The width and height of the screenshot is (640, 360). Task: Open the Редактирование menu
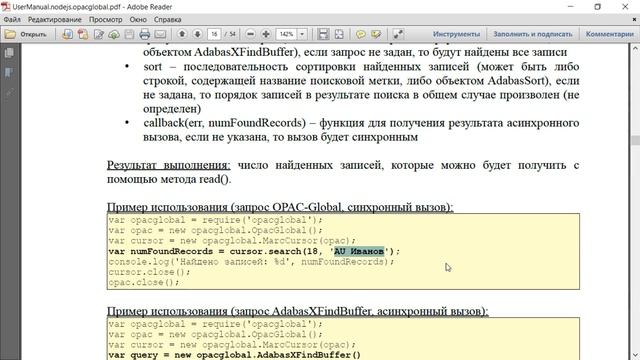pos(55,20)
